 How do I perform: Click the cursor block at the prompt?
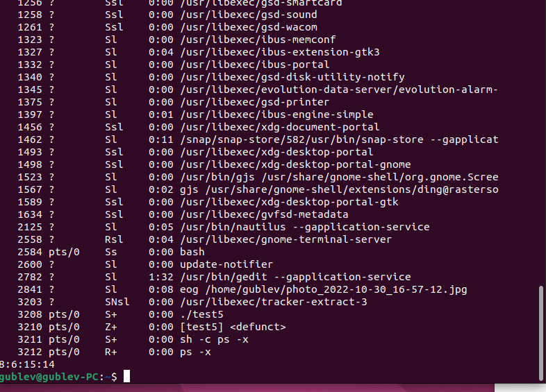(x=126, y=376)
